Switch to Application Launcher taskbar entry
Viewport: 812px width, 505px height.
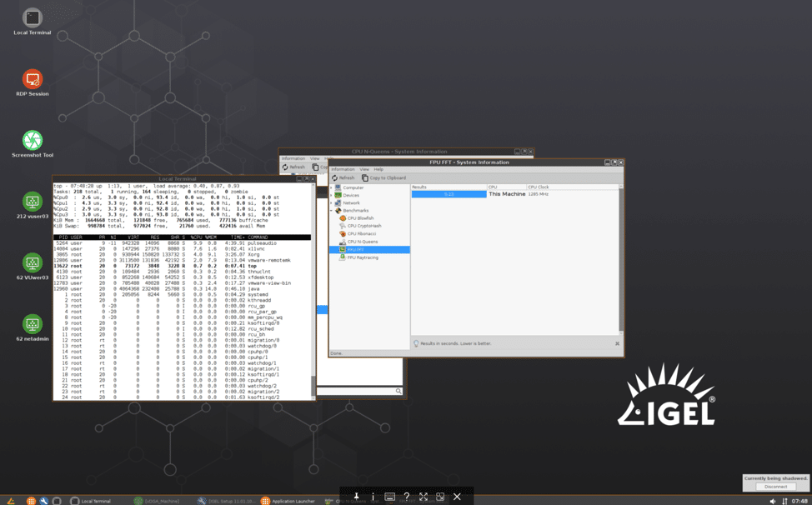point(288,501)
